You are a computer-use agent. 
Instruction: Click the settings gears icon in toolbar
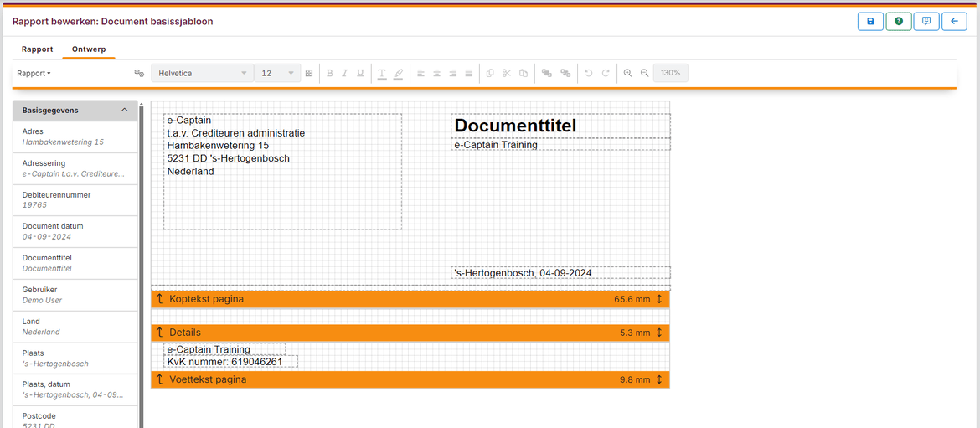tap(139, 73)
